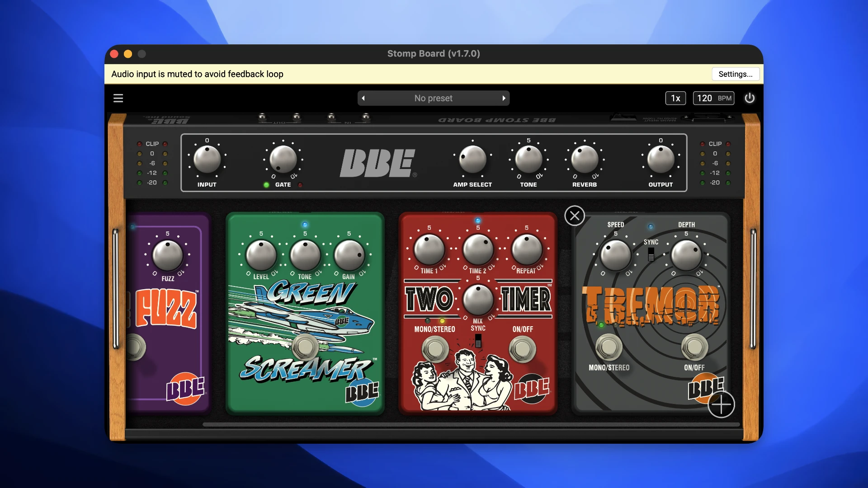Image resolution: width=868 pixels, height=488 pixels.
Task: Open the No preset selector
Action: tap(433, 98)
